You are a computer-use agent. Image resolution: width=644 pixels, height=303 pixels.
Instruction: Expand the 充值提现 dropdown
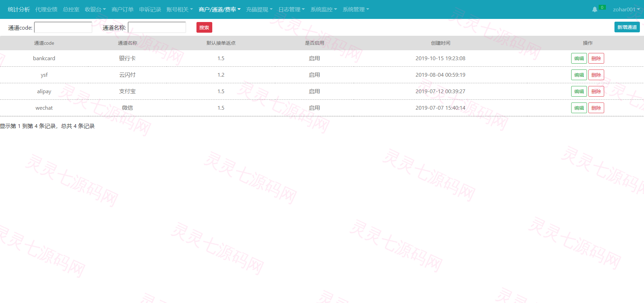[259, 10]
